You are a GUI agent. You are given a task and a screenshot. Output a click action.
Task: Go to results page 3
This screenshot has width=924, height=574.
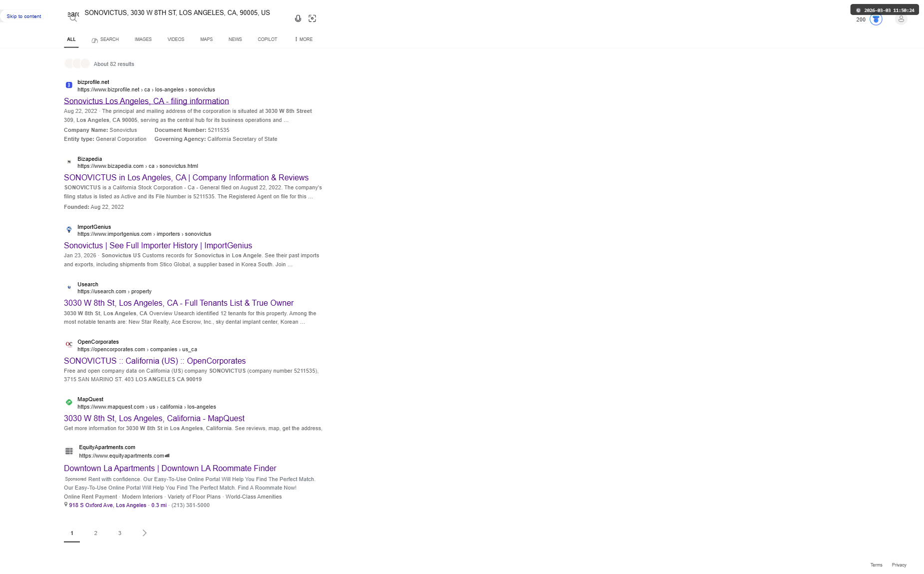(120, 533)
